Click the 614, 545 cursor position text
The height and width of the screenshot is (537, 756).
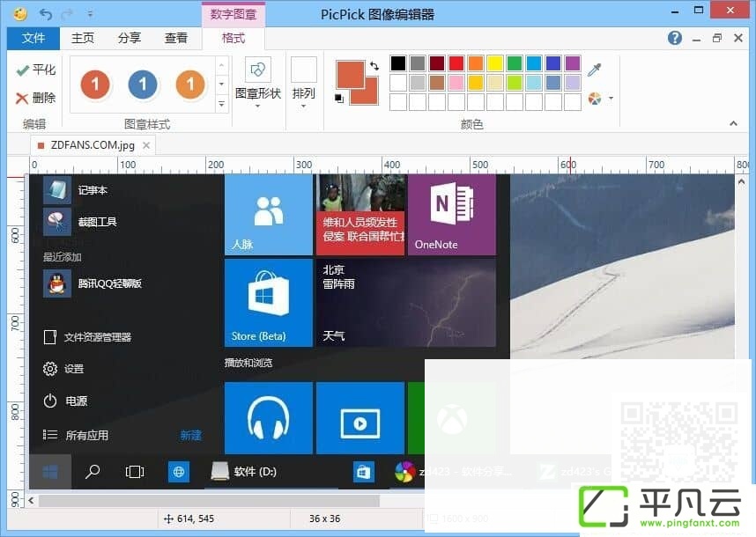pyautogui.click(x=196, y=519)
